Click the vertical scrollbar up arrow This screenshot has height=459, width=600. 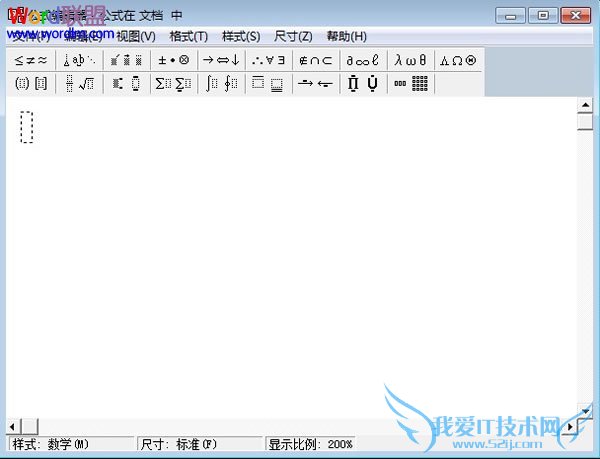(x=585, y=105)
